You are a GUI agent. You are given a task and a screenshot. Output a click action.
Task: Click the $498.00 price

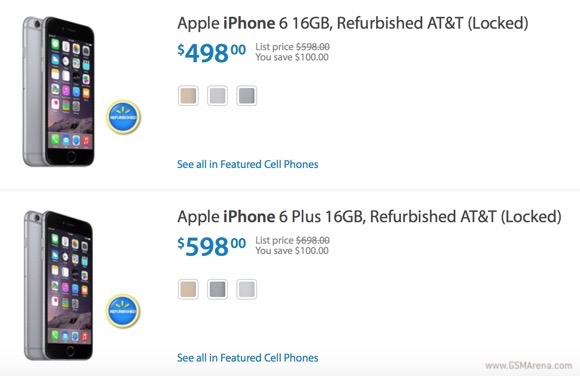click(212, 53)
